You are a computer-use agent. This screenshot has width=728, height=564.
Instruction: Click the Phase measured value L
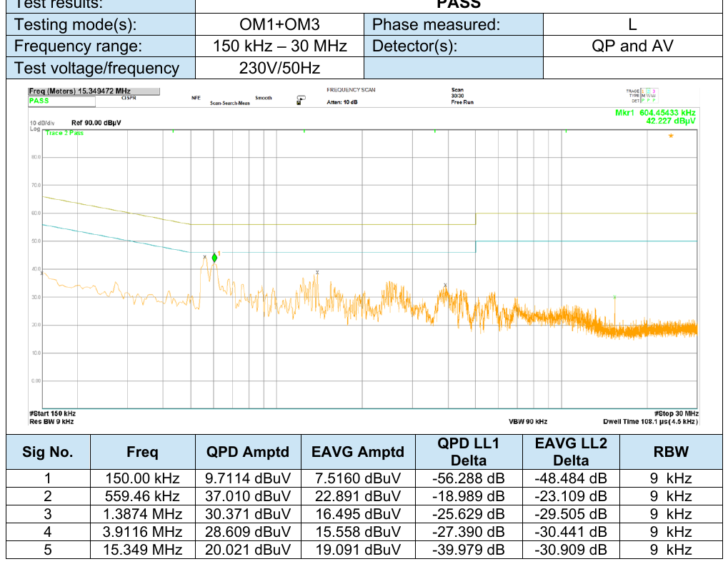tap(632, 24)
